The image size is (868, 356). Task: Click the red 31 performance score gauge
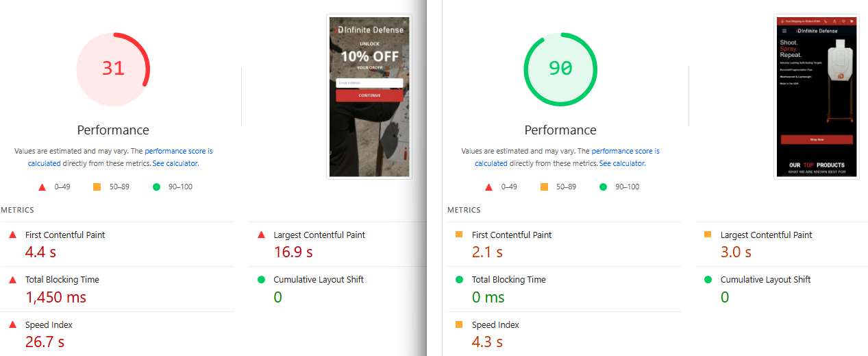point(113,69)
